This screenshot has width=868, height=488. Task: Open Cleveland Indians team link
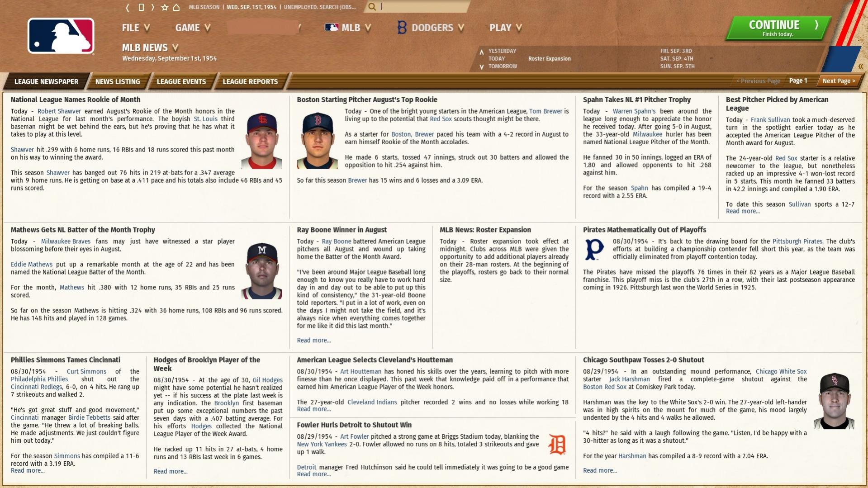point(372,403)
